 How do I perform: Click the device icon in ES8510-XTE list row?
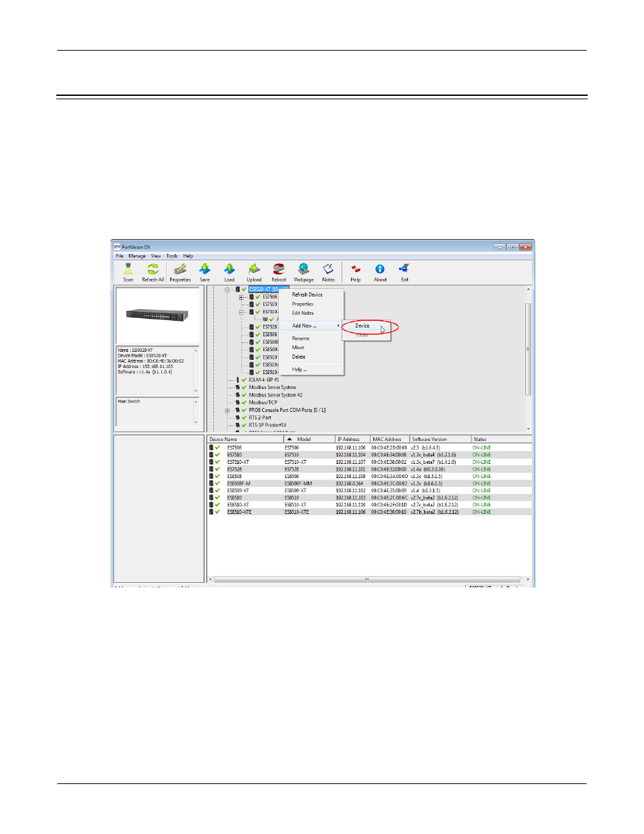(x=211, y=512)
